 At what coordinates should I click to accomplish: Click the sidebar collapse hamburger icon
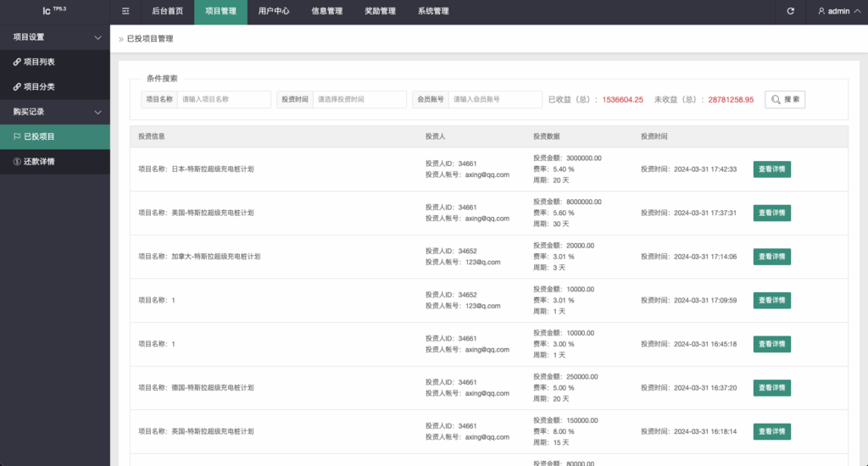click(125, 11)
